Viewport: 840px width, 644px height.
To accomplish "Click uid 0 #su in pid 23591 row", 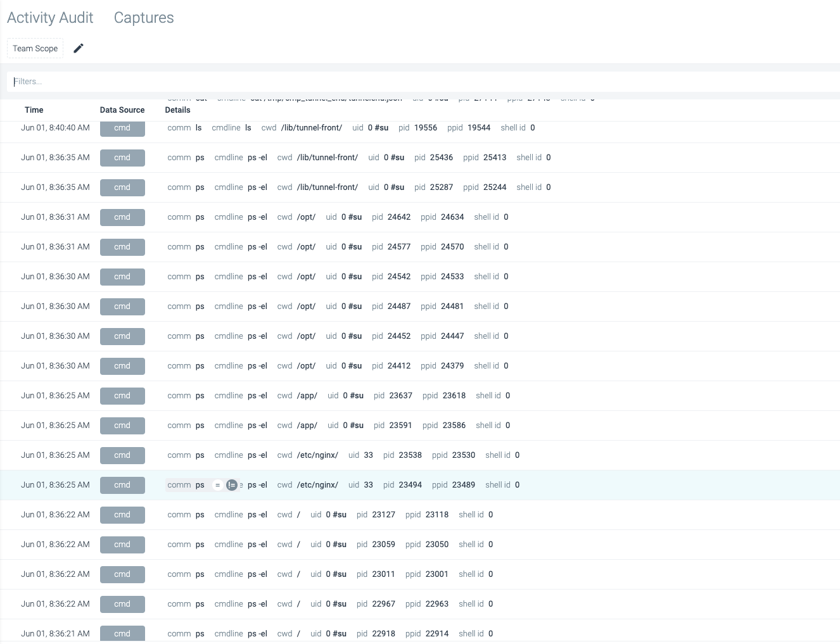I will [353, 426].
